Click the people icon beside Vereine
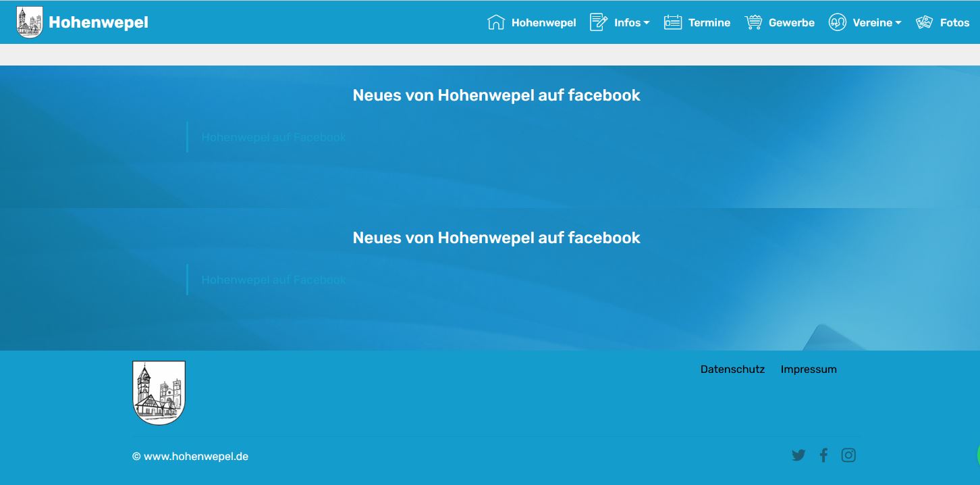This screenshot has height=485, width=980. click(838, 22)
